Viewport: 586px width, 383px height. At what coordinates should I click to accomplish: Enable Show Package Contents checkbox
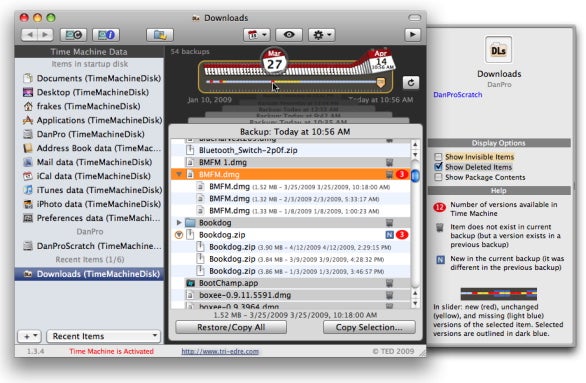pyautogui.click(x=438, y=177)
